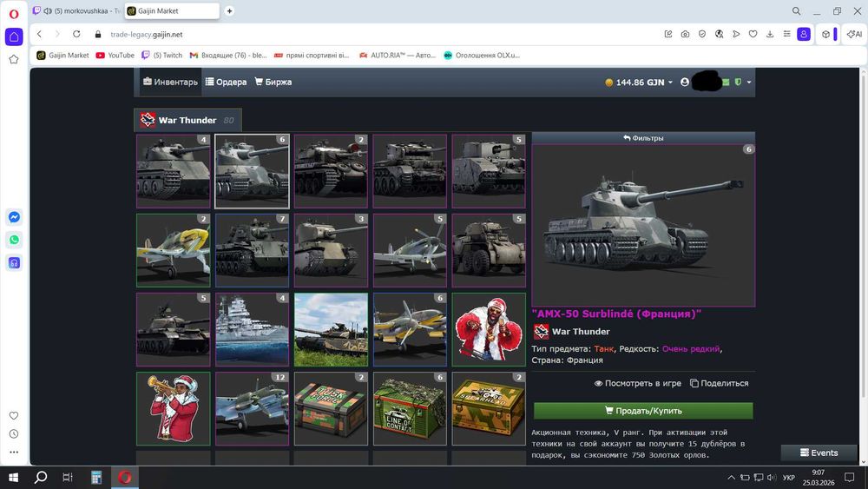The image size is (868, 489).
Task: Click the address bar URL trade-legacy.gaijin.net
Action: tap(146, 35)
